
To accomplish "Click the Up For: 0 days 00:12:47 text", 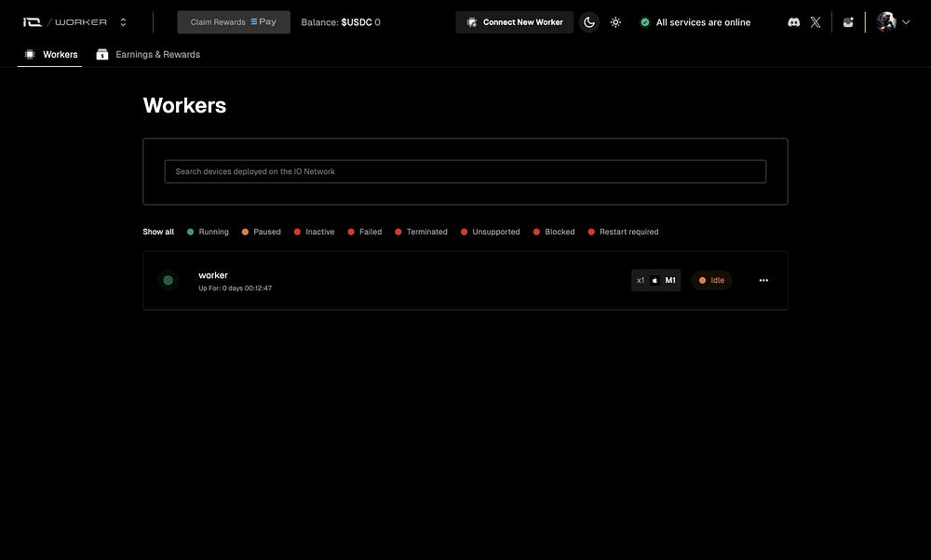I will coord(236,288).
